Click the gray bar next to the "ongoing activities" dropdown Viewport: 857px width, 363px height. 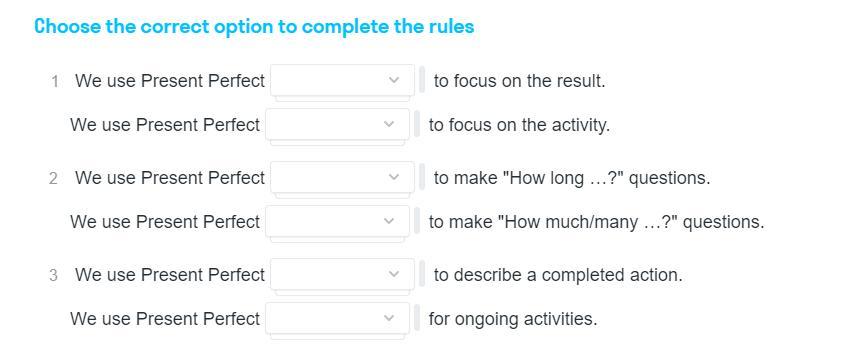pos(417,317)
